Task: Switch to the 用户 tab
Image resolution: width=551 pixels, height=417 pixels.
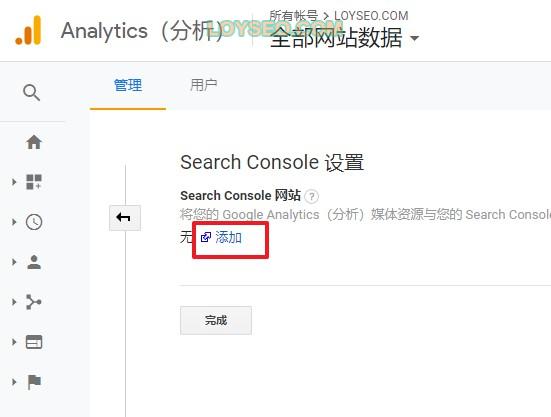Action: pos(203,85)
